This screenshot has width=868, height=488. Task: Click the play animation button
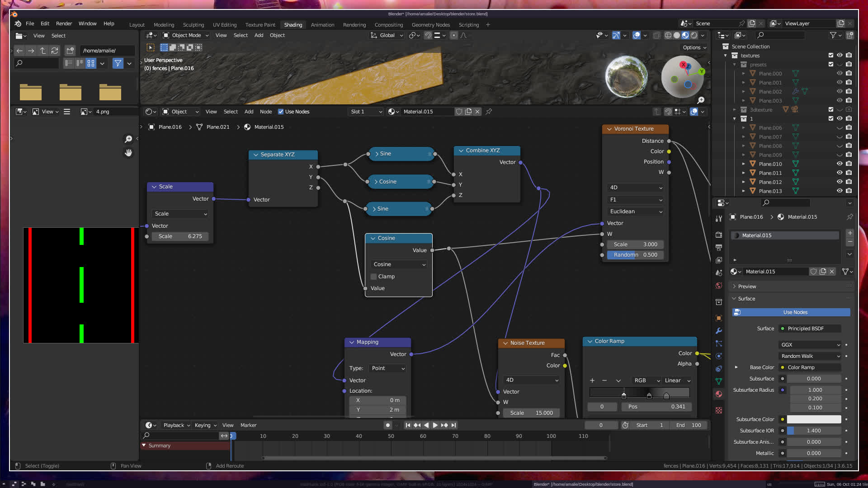click(435, 425)
